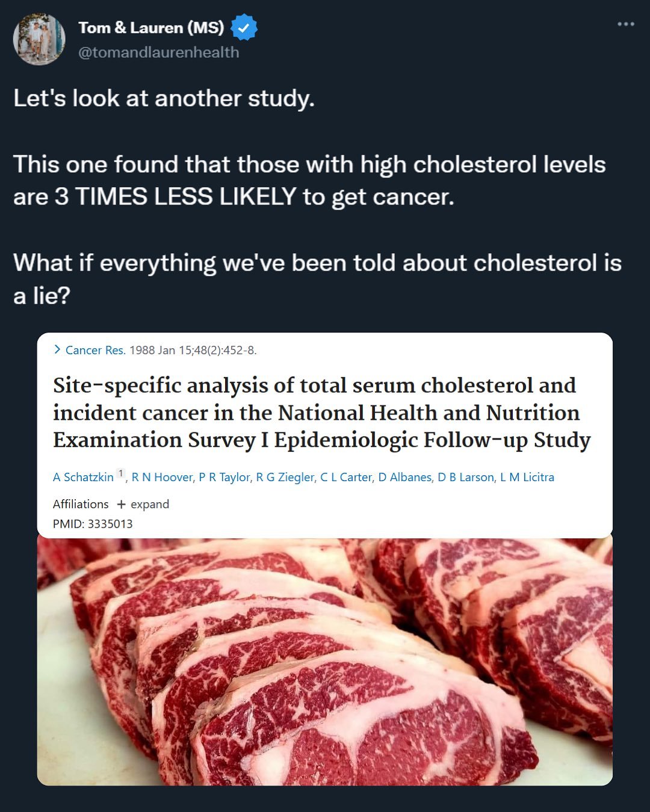Select author D Albanes
The width and height of the screenshot is (650, 812).
[x=404, y=477]
